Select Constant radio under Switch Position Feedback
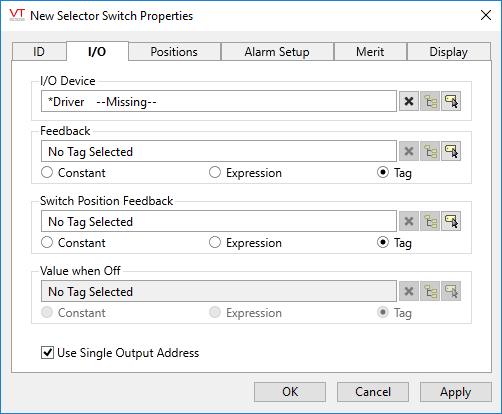Viewport: 502px width, 414px height. coord(47,243)
